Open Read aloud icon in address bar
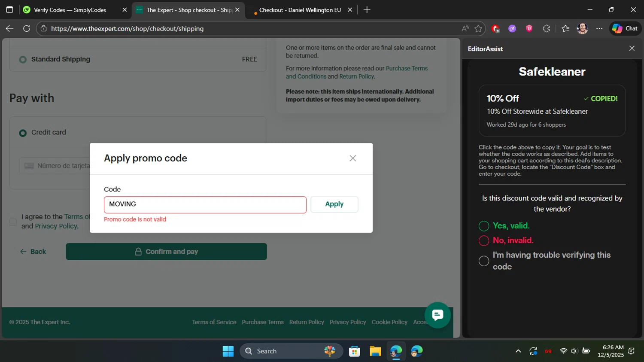644x362 pixels. click(x=465, y=29)
